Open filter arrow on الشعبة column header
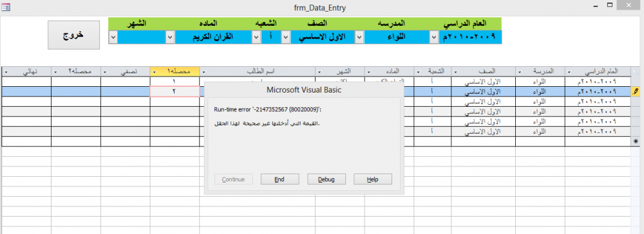The height and width of the screenshot is (234, 644). click(x=418, y=72)
